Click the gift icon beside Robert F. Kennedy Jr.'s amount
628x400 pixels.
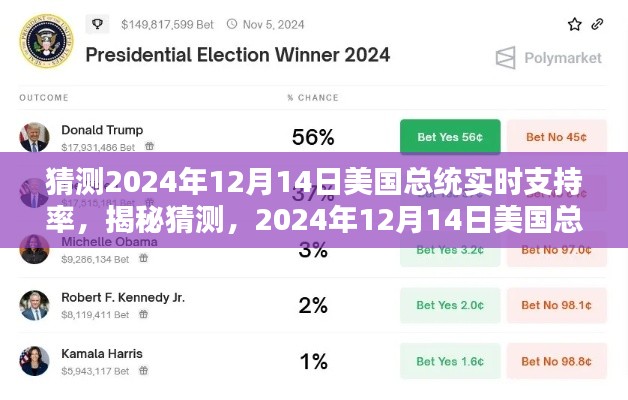(146, 314)
